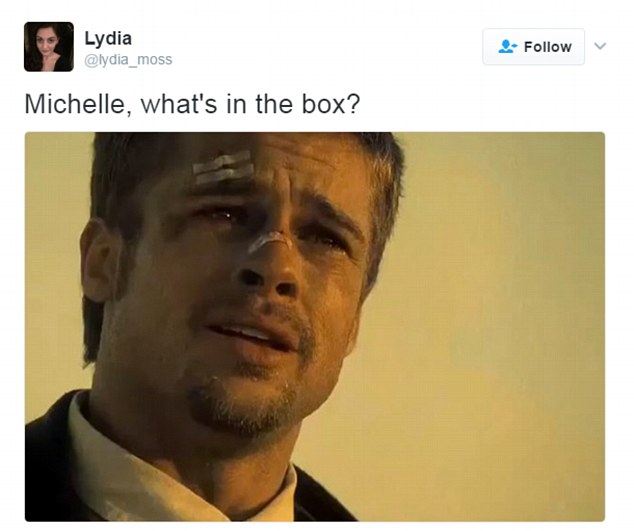Visit the @lydia_moss handle link
The height and width of the screenshot is (531, 634).
[128, 59]
